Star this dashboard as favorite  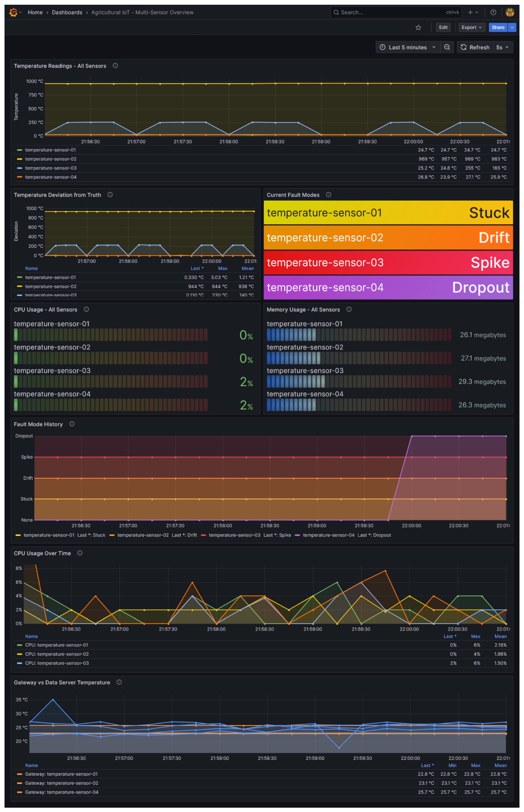[x=418, y=28]
